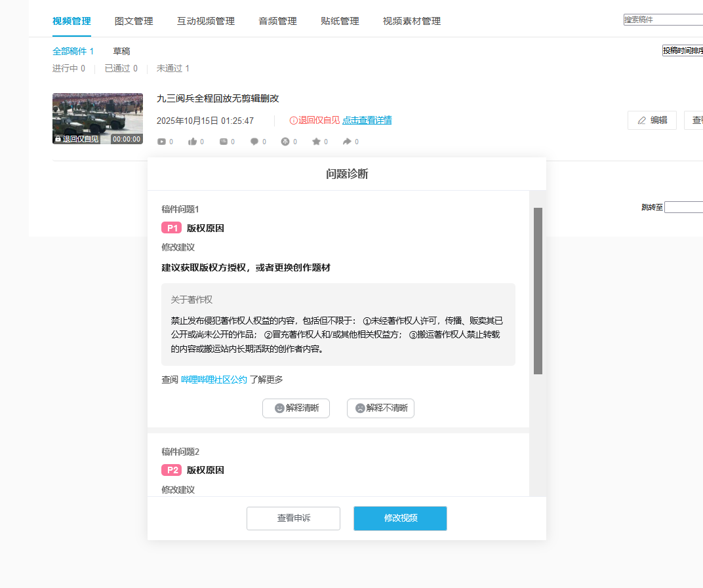Screen dimensions: 703x588
Task: Click the 查看申诉 button
Action: point(293,518)
